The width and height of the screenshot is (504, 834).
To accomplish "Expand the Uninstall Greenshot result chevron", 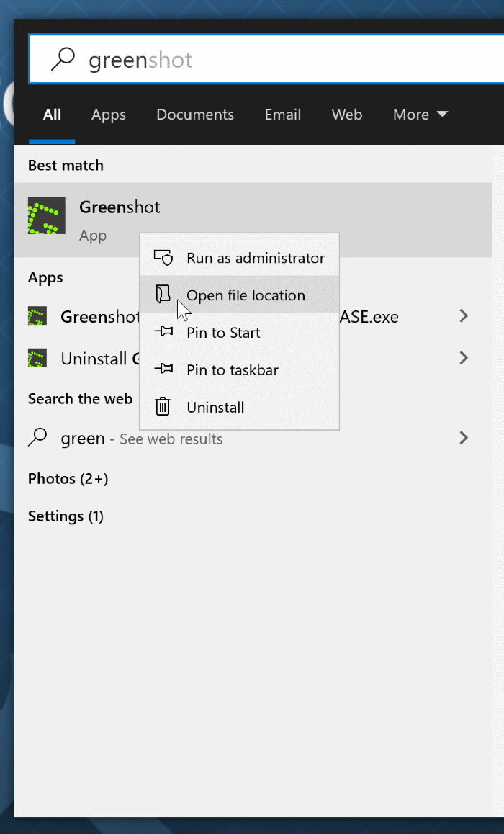I will 464,357.
